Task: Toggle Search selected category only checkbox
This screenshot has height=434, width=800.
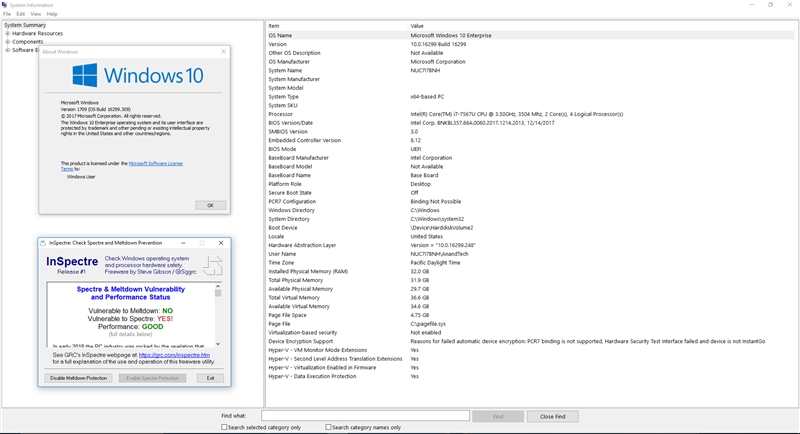Action: coord(224,427)
